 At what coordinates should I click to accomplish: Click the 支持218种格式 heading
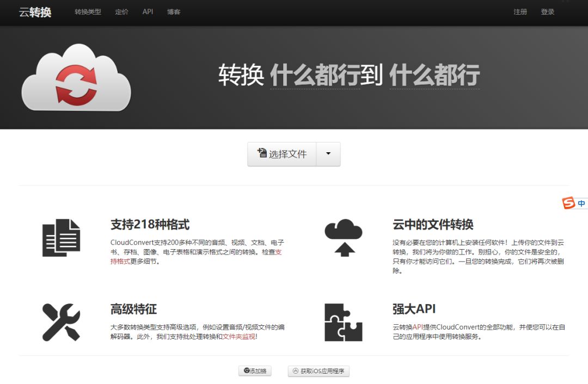pos(150,225)
